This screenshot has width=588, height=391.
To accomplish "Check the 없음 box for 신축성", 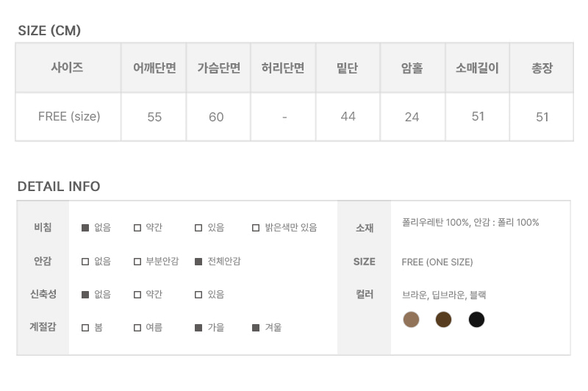I will 85,295.
